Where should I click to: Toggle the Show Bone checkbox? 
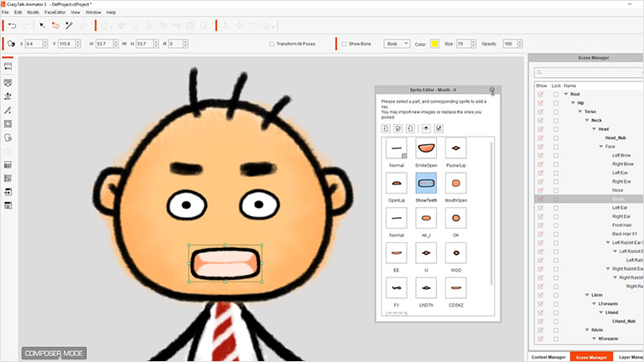(x=344, y=44)
